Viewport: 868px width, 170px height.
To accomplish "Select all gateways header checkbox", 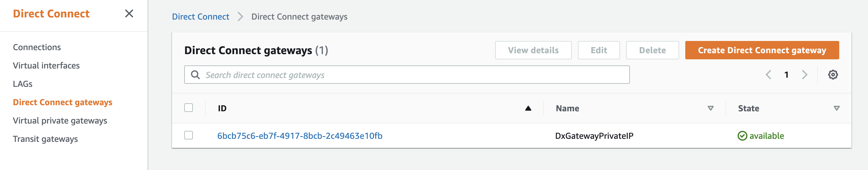I will pyautogui.click(x=189, y=108).
